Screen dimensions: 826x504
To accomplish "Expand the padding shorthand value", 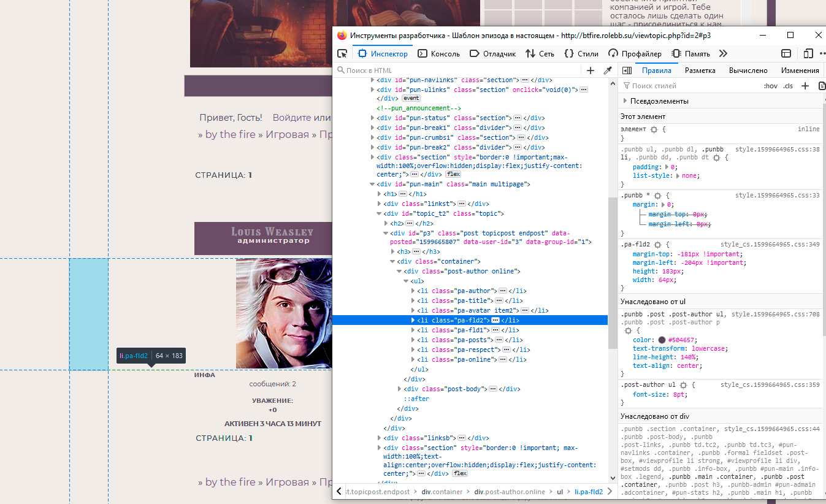I will 667,167.
